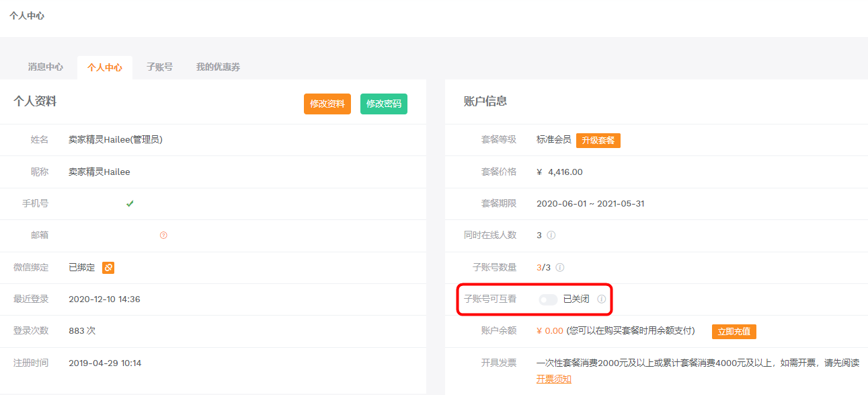Click the 立即充值 button
This screenshot has height=395, width=868.
point(735,331)
